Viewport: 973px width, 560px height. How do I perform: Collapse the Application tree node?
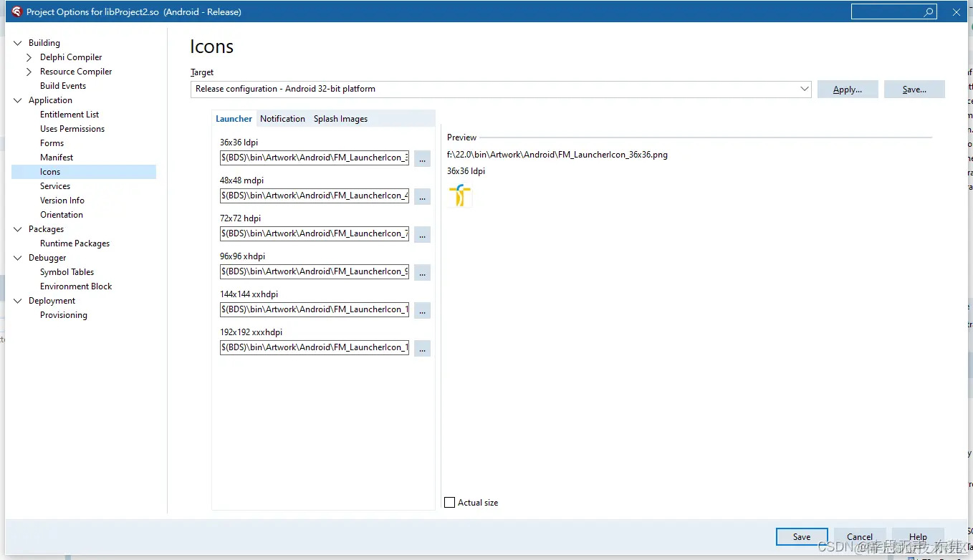[x=18, y=100]
